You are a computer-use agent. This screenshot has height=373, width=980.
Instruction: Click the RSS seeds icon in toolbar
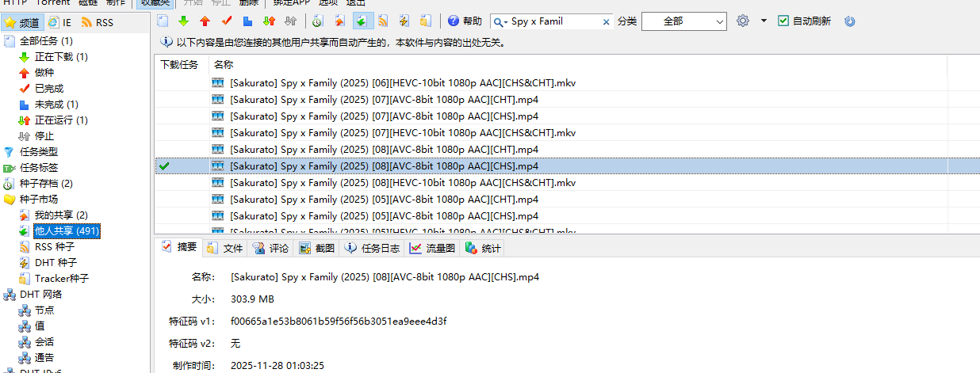pos(383,21)
